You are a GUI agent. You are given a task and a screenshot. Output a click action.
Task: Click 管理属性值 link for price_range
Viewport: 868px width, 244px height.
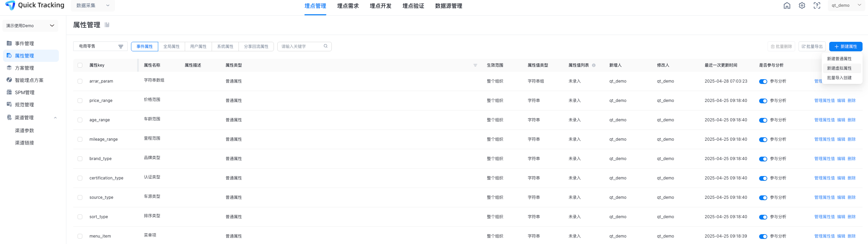coord(824,101)
